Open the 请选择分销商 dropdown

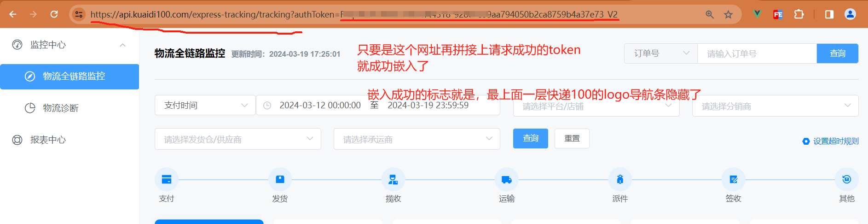click(x=775, y=106)
